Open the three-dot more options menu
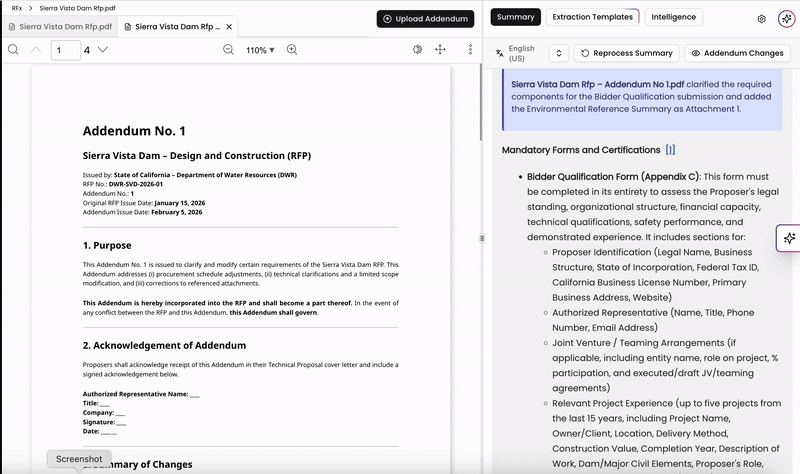 [470, 49]
